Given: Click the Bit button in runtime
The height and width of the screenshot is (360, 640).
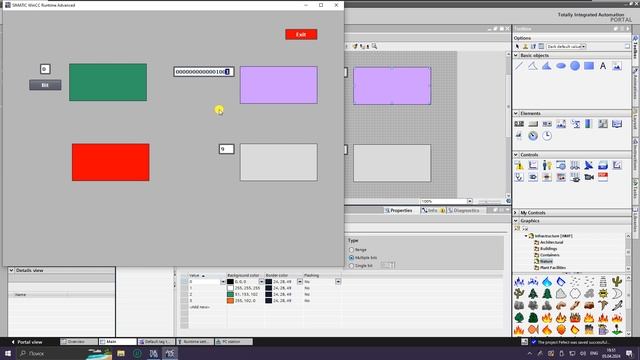Looking at the screenshot, I should [x=45, y=85].
